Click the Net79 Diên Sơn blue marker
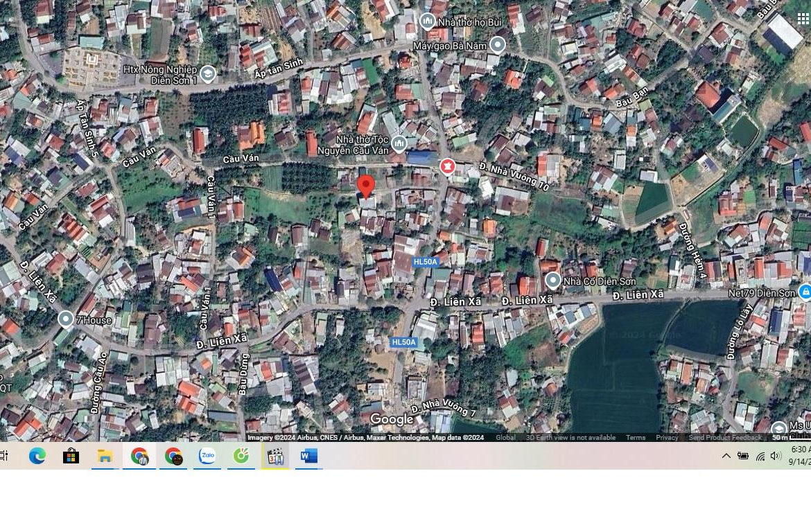 pos(804,292)
